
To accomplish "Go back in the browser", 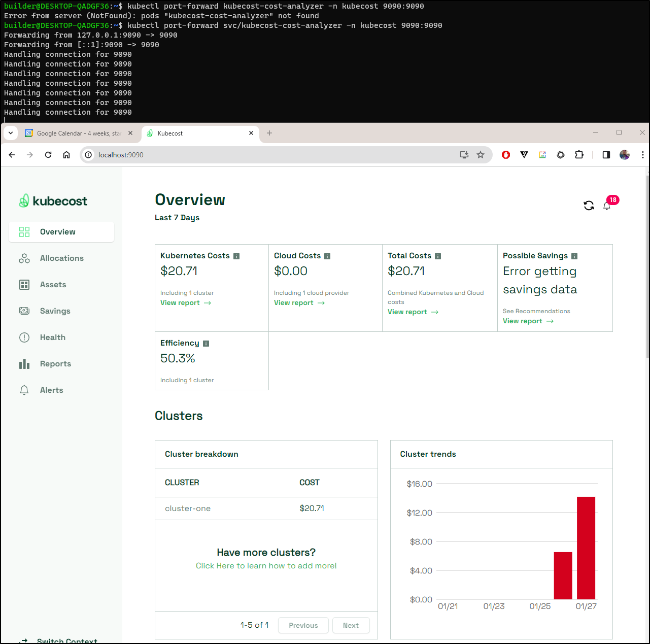I will click(x=12, y=155).
